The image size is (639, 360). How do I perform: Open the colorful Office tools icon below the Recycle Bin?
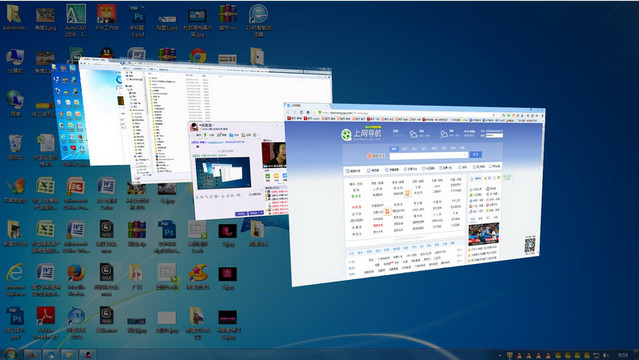[x=15, y=190]
